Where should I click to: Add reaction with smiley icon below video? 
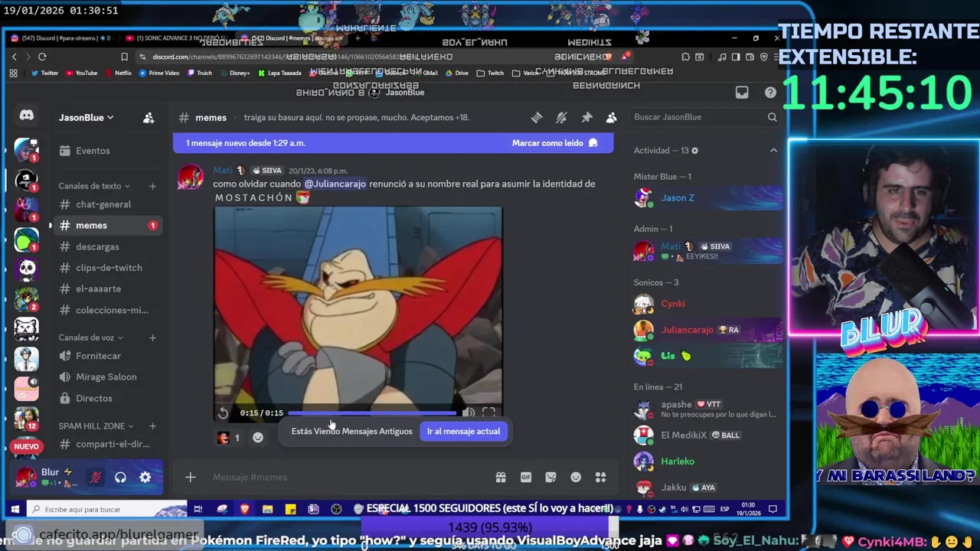(258, 438)
